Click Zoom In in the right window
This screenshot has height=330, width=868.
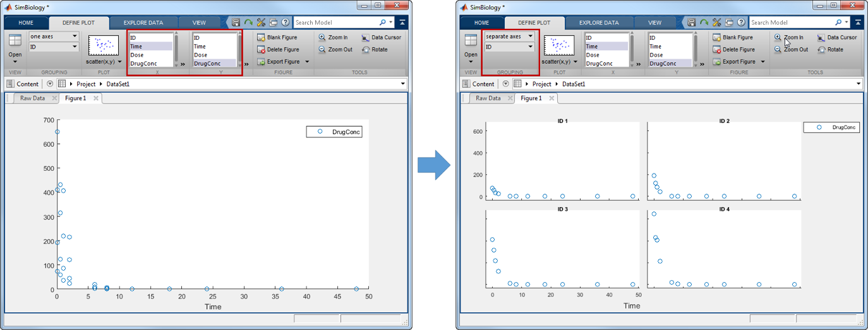coord(789,37)
